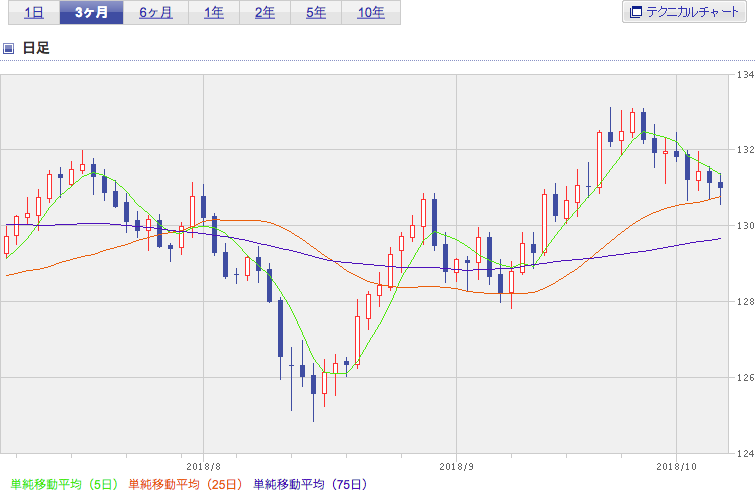Click the 126 price axis label
Screen dimensions: 755x493
pos(745,377)
